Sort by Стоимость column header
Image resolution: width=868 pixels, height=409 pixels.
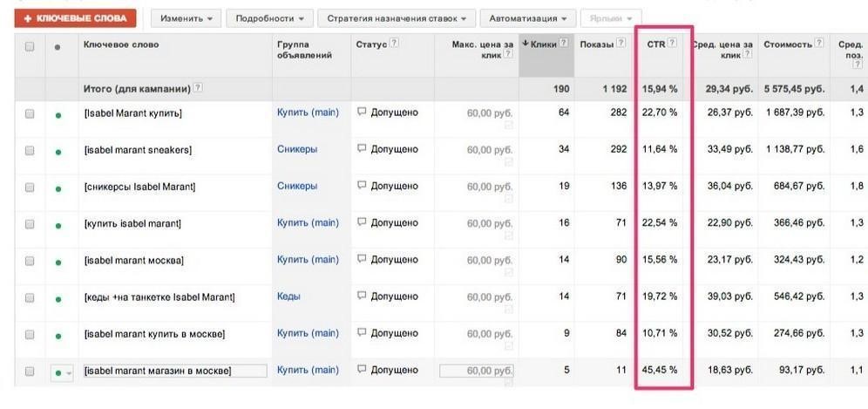coord(788,44)
